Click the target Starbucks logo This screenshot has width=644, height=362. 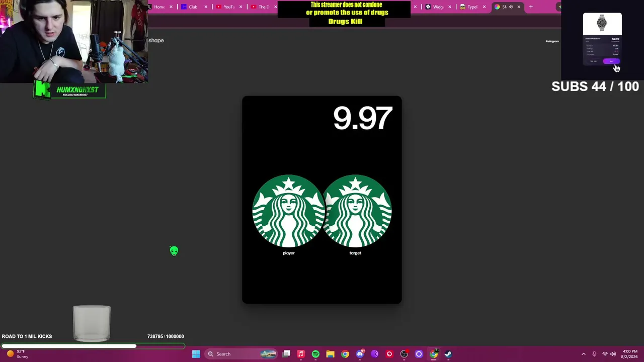(x=356, y=211)
